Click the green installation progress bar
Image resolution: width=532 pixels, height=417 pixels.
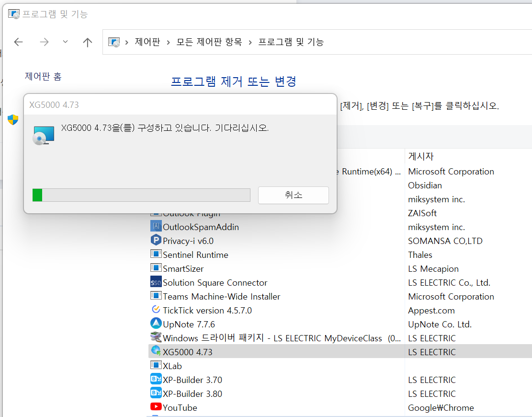coord(37,195)
